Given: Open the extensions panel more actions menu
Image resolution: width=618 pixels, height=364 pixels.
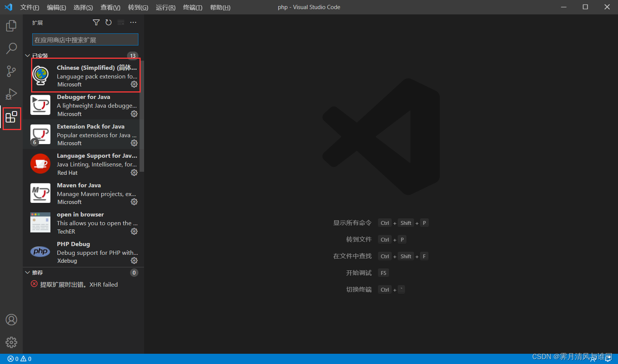Looking at the screenshot, I should 133,23.
